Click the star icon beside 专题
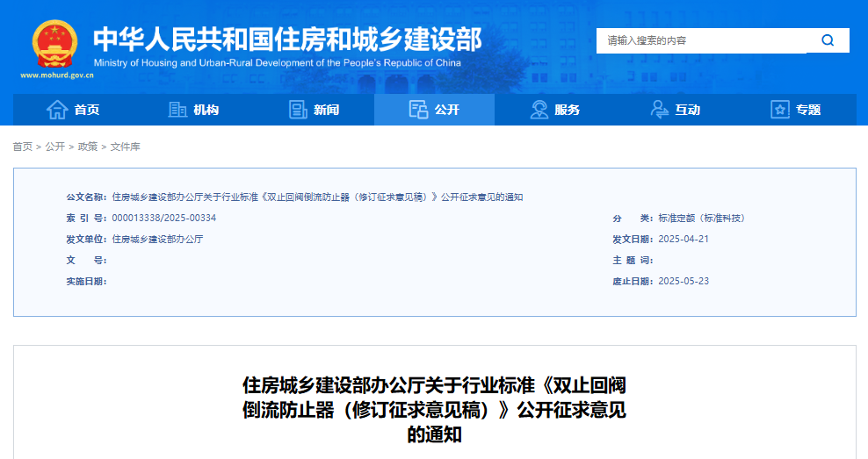The image size is (868, 459). pos(780,110)
